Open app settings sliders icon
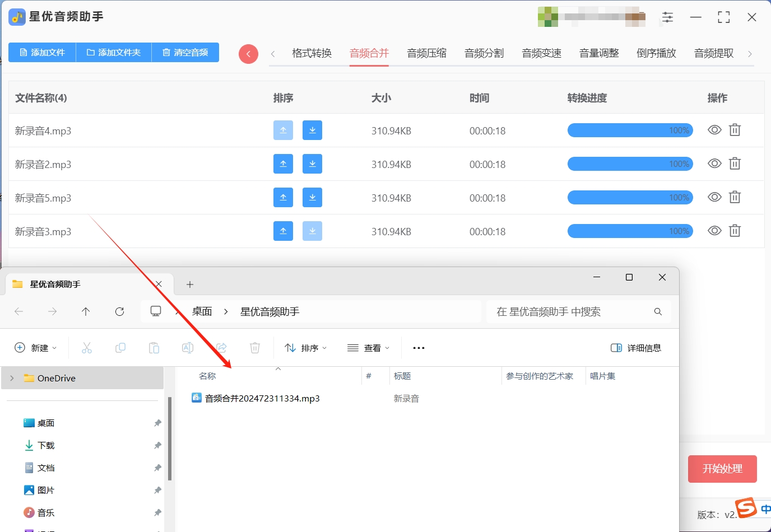The width and height of the screenshot is (771, 532). (x=667, y=17)
